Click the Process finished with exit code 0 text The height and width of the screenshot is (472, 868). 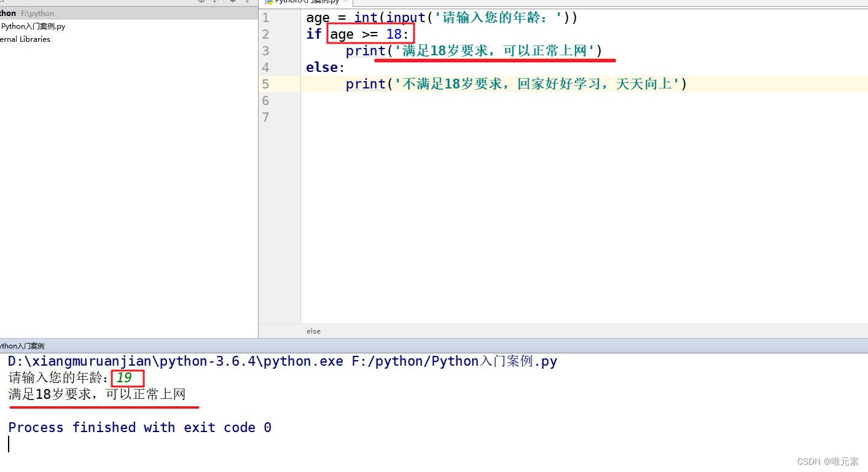pos(139,427)
